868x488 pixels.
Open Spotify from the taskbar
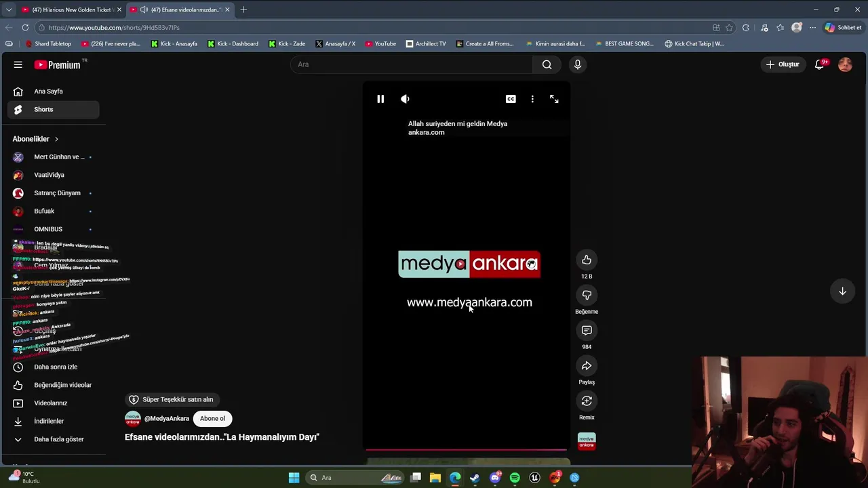click(515, 478)
